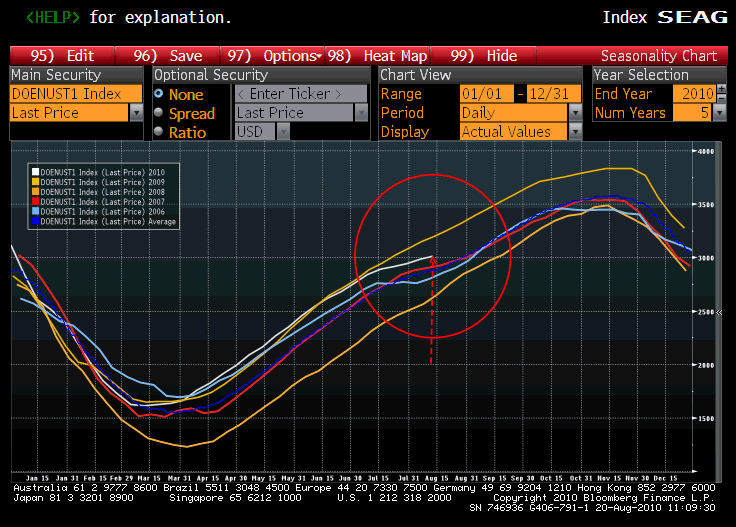Click the white 2010 legend swatch
The width and height of the screenshot is (736, 527).
(x=33, y=171)
